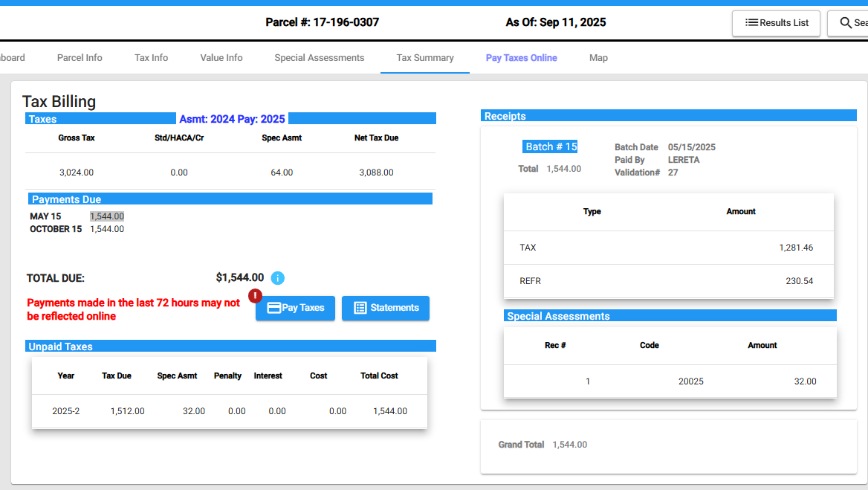The width and height of the screenshot is (868, 490).
Task: Click the Results List lines icon
Action: [x=751, y=23]
